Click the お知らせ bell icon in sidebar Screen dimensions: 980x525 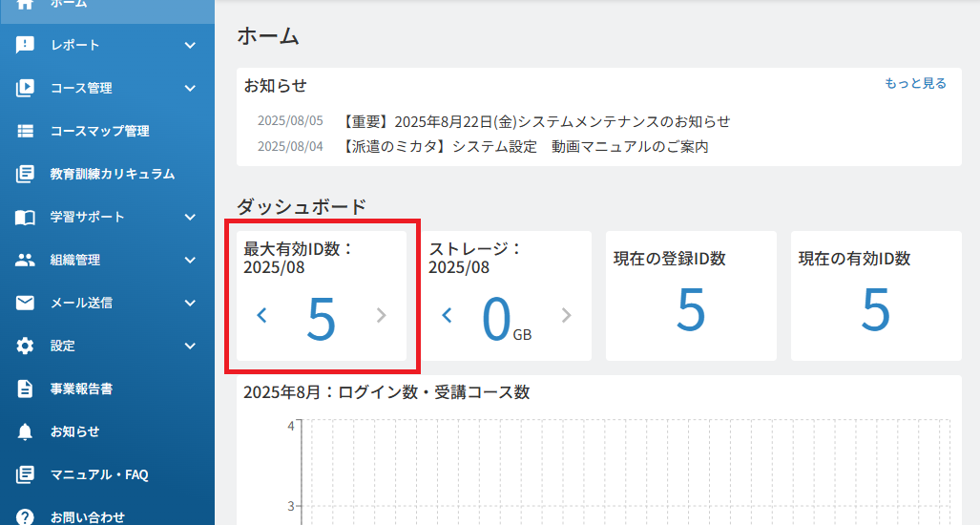click(25, 431)
